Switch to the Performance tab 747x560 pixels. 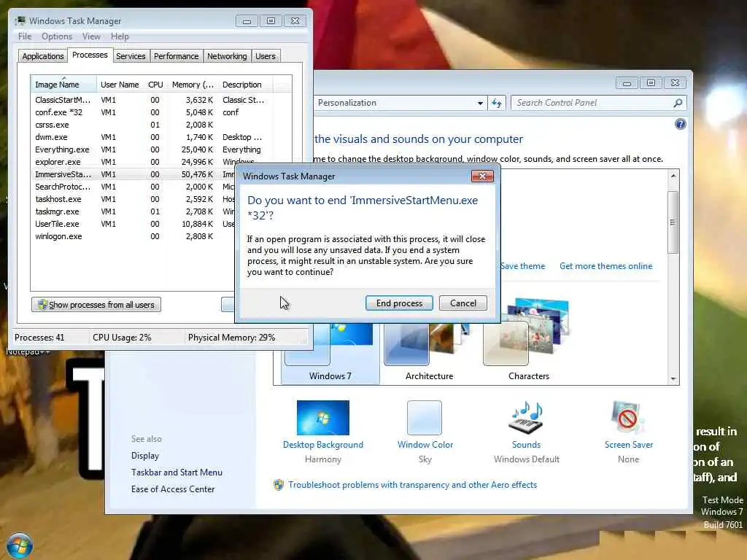[x=176, y=56]
